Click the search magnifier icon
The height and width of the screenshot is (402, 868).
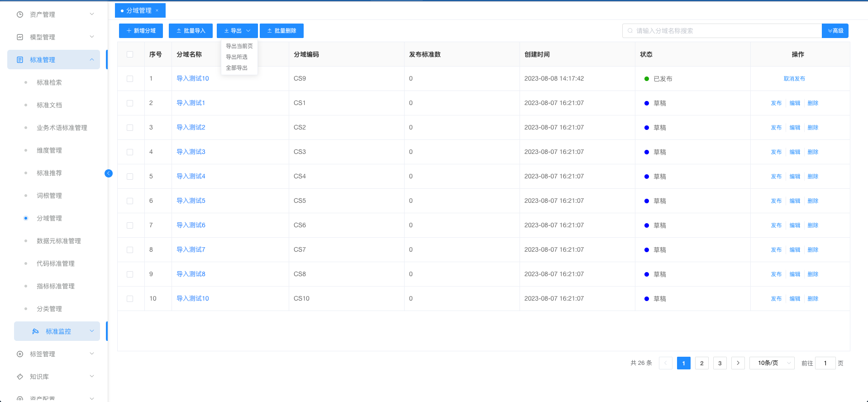point(630,31)
